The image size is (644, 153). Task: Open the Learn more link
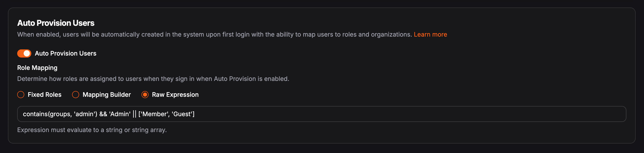point(430,34)
